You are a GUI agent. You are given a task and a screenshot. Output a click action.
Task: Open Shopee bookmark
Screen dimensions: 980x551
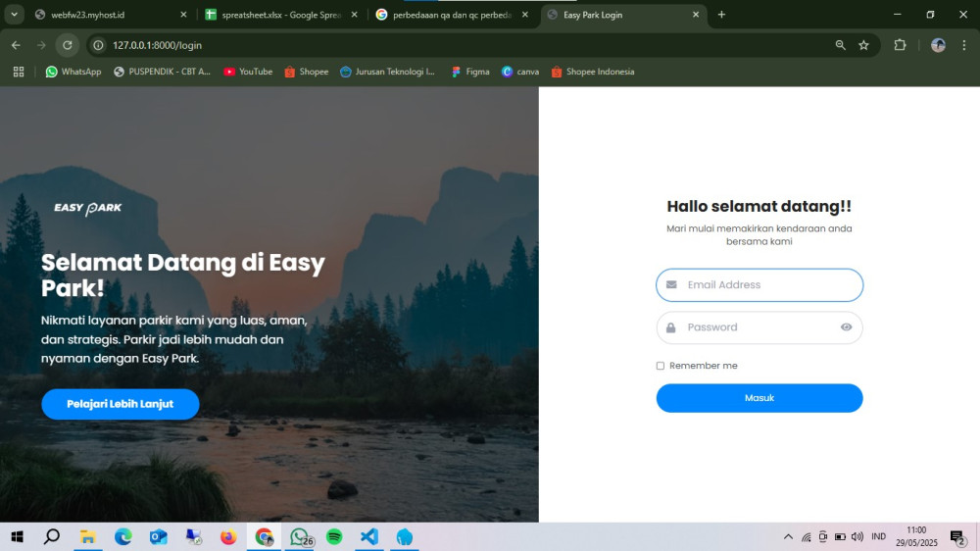pos(306,72)
